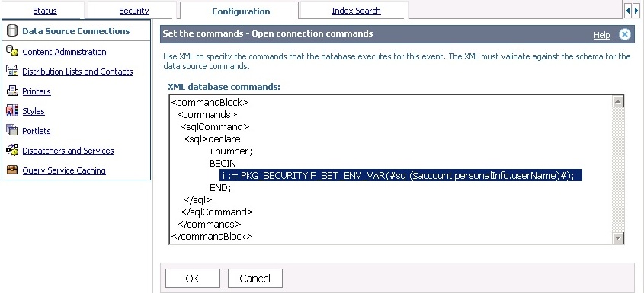
Task: Click the BEGIN line in XML
Action: (x=223, y=164)
